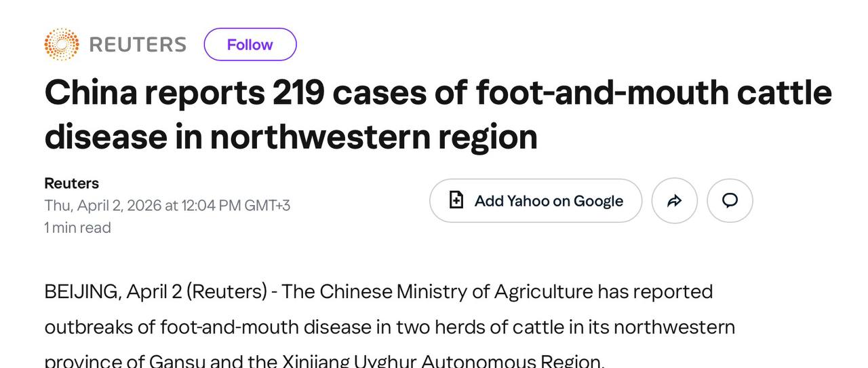Click the BEIJING dateline in the article

click(x=82, y=291)
